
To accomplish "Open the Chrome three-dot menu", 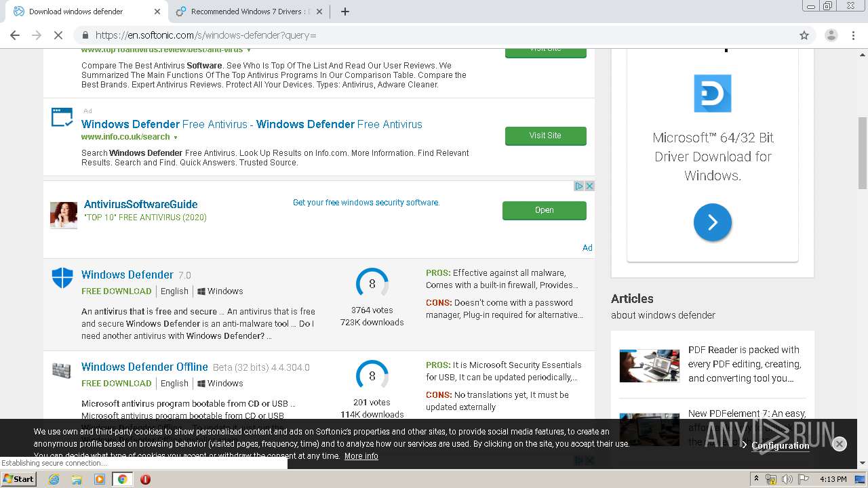I will coord(854,35).
